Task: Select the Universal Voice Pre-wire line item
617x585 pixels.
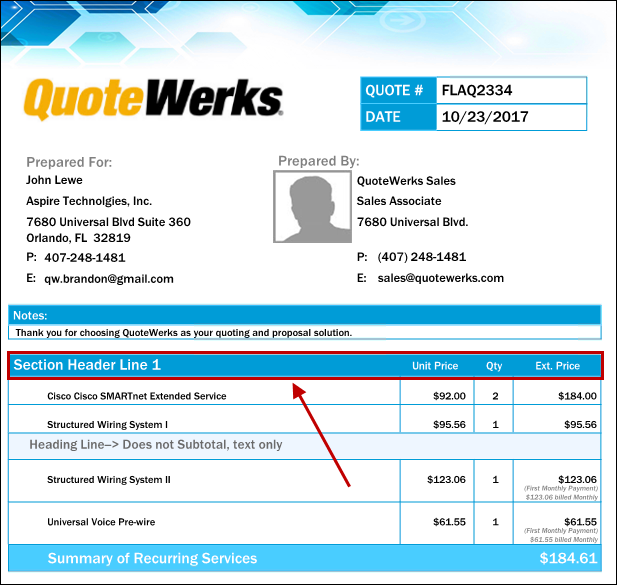Action: tap(100, 522)
